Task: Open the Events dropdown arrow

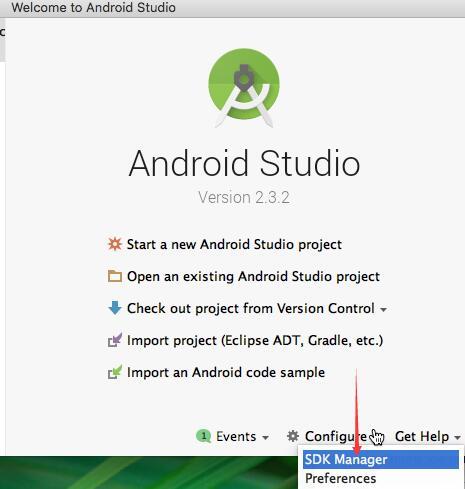Action: pyautogui.click(x=265, y=438)
